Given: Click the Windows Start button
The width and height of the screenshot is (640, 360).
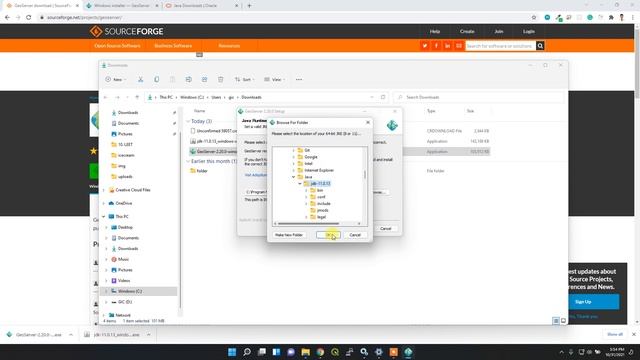Looking at the screenshot, I should (x=232, y=352).
